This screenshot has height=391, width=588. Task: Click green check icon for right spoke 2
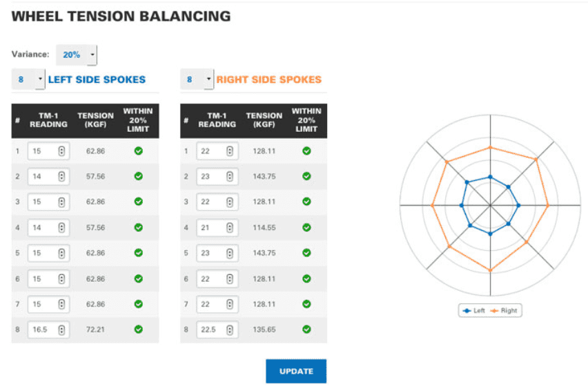pyautogui.click(x=307, y=176)
